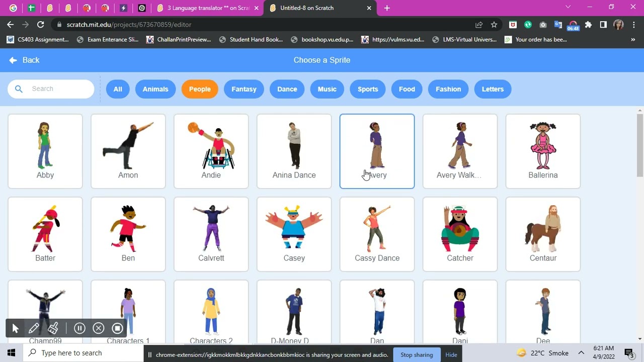Choose the Andie sprite
Image resolution: width=644 pixels, height=362 pixels.
tap(211, 151)
